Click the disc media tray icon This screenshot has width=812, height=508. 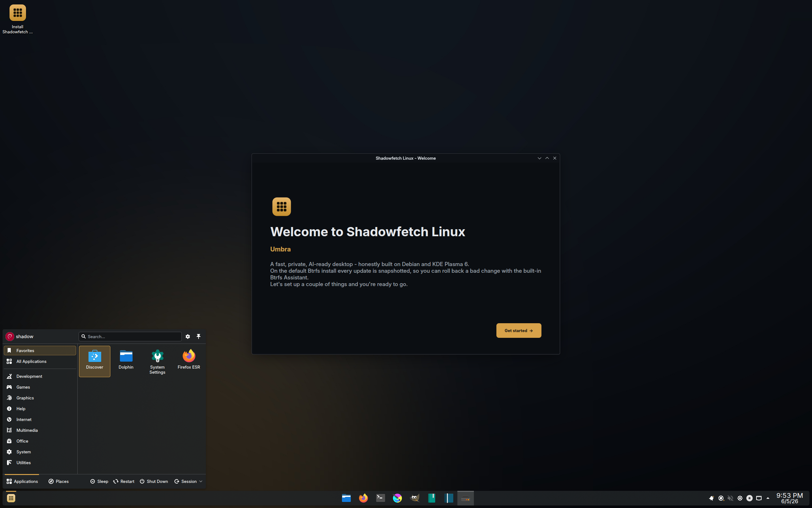[749, 498]
